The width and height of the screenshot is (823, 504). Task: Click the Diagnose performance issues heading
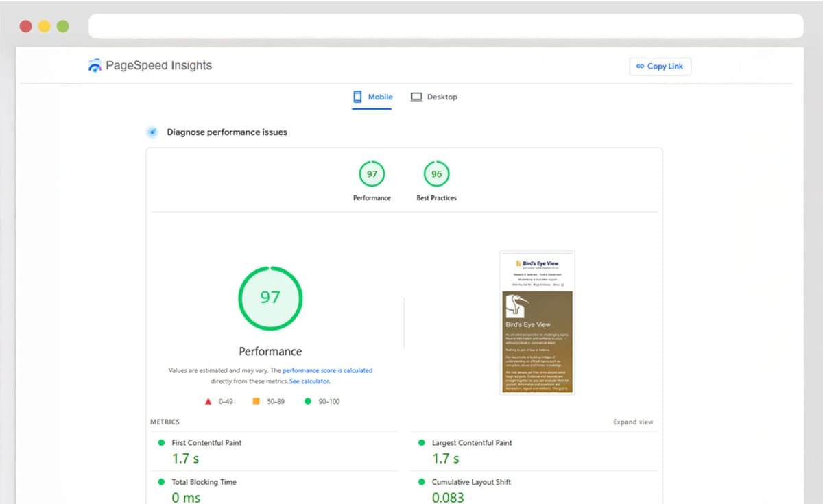click(227, 132)
